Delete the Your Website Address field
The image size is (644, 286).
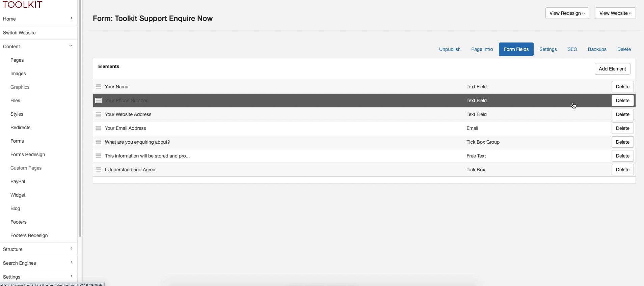coord(622,114)
